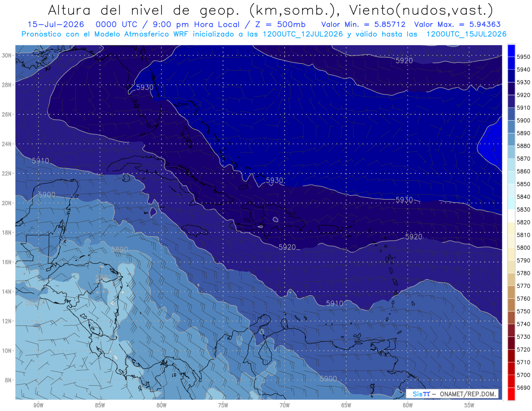The height and width of the screenshot is (411, 532).
Task: Click the '30N' latitude axis label
Action: pos(8,55)
